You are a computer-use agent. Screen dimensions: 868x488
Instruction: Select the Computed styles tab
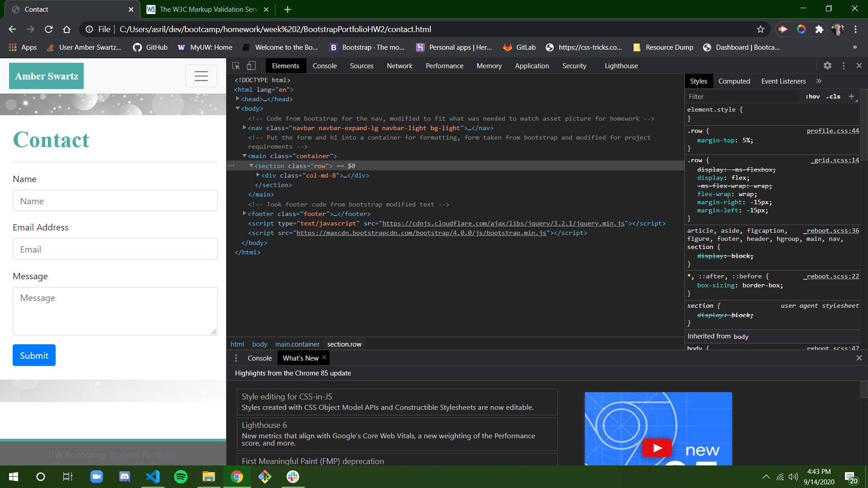click(734, 81)
